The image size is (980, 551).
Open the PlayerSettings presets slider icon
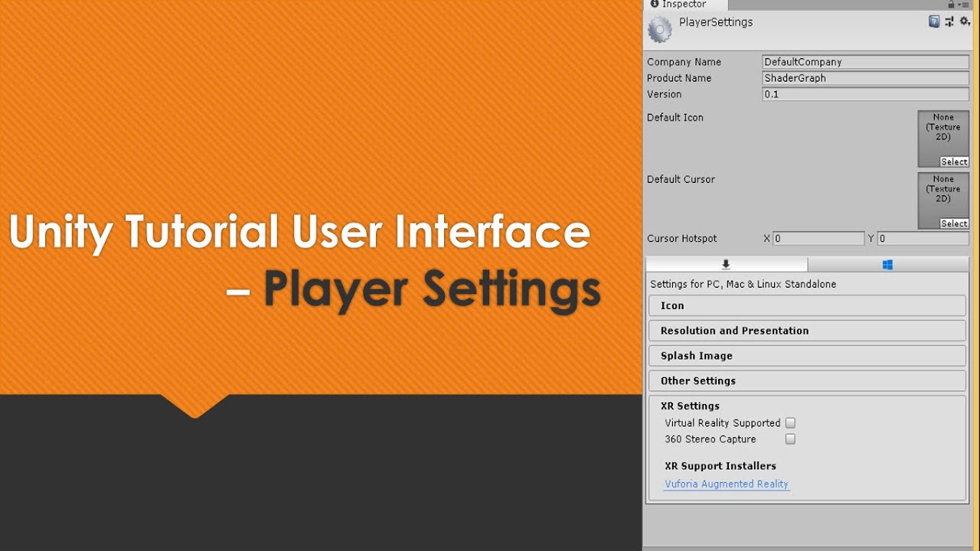point(949,22)
